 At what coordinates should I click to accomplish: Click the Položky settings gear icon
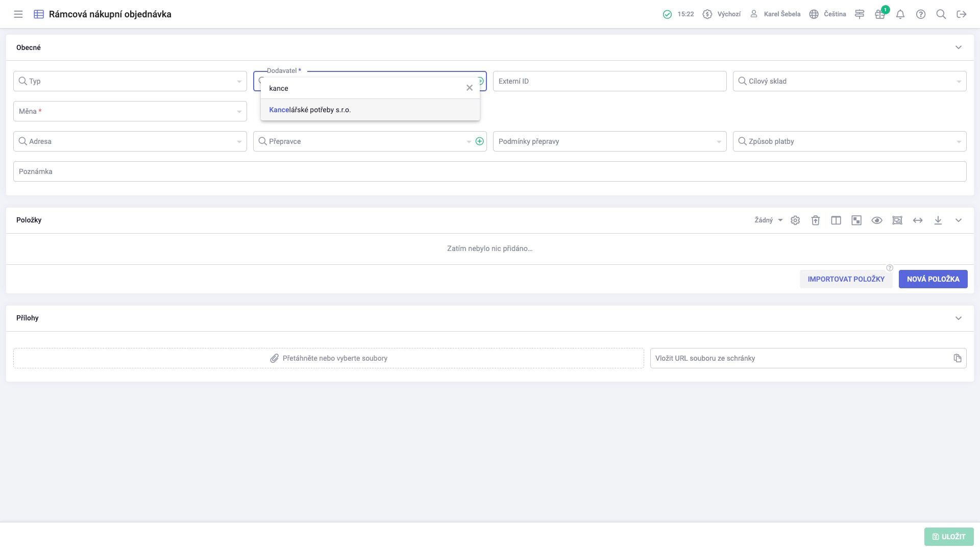click(795, 220)
